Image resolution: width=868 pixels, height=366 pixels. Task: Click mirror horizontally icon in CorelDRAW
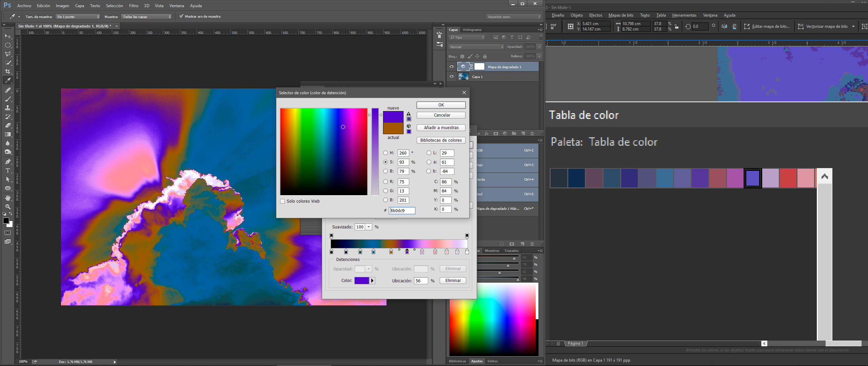point(724,26)
